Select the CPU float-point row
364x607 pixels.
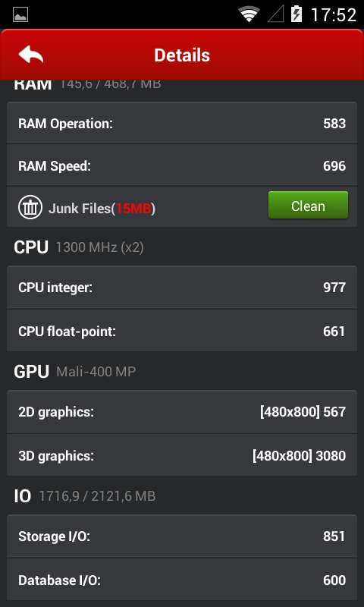point(182,331)
